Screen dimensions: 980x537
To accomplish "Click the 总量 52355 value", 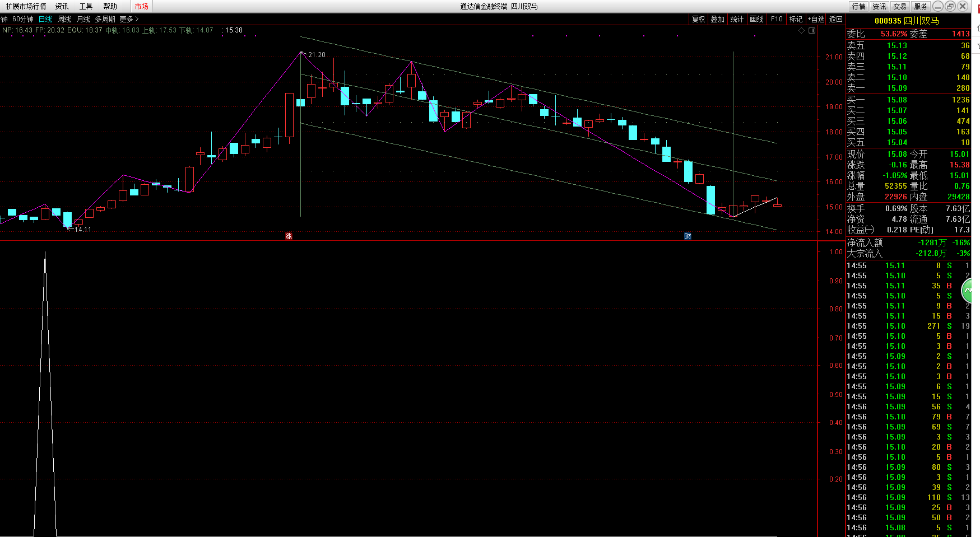I will (x=895, y=186).
